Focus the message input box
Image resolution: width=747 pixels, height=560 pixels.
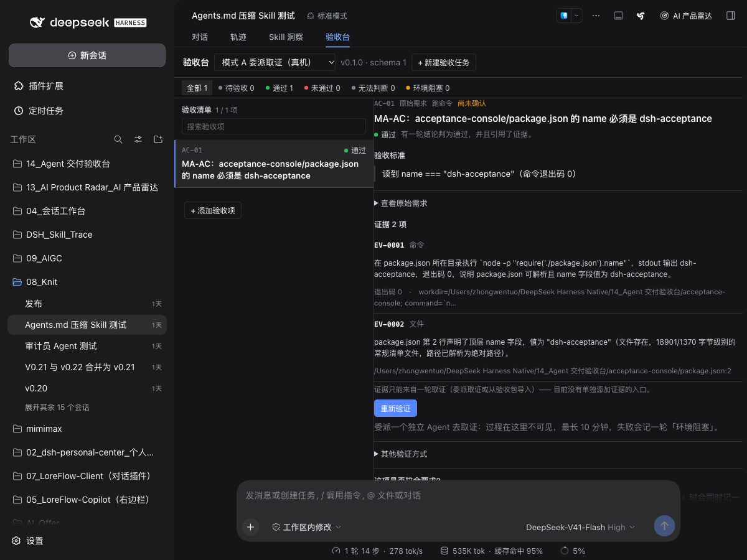coord(458,495)
